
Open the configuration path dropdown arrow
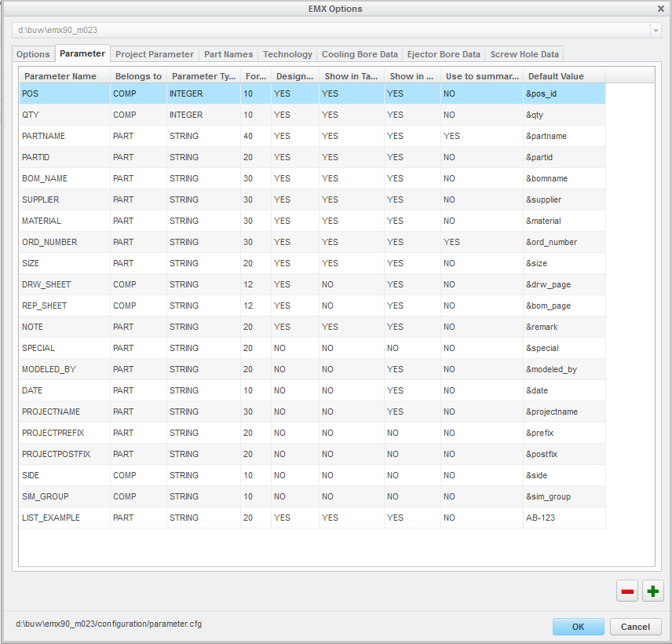[656, 30]
